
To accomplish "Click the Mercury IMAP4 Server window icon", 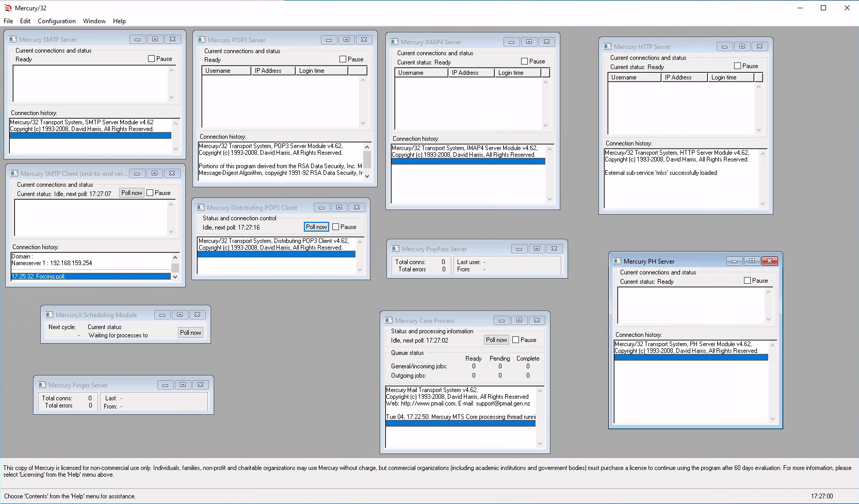I will pos(394,42).
